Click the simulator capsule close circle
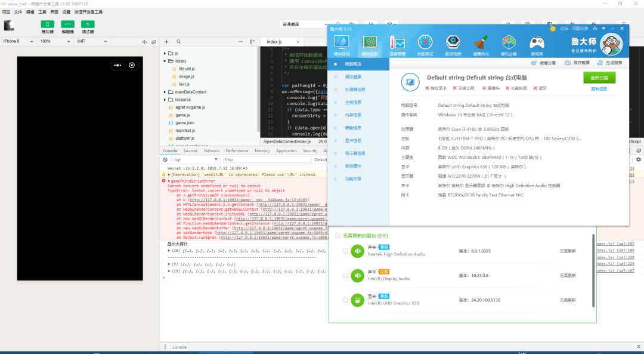This screenshot has width=644, height=354. click(132, 66)
